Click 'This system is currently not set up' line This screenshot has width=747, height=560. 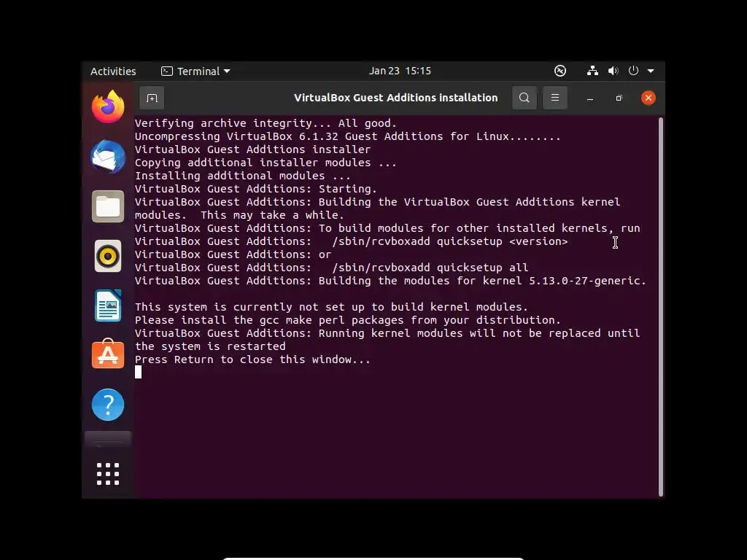[332, 307]
